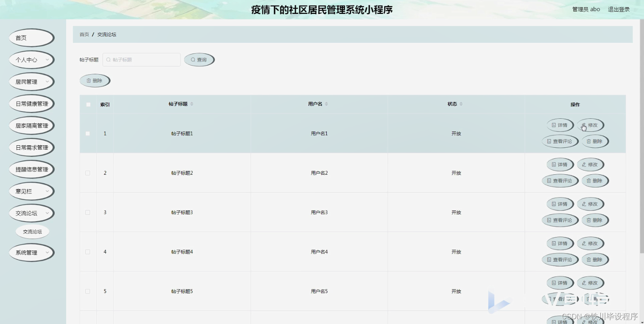
Task: Open 详情 for 帖子标题2
Action: point(560,164)
